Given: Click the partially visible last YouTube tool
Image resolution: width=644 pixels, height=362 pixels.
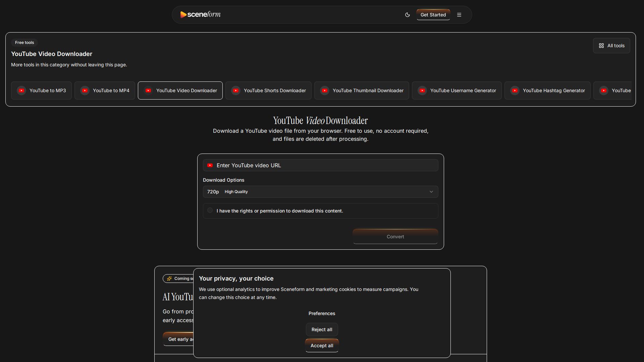Looking at the screenshot, I should point(612,90).
